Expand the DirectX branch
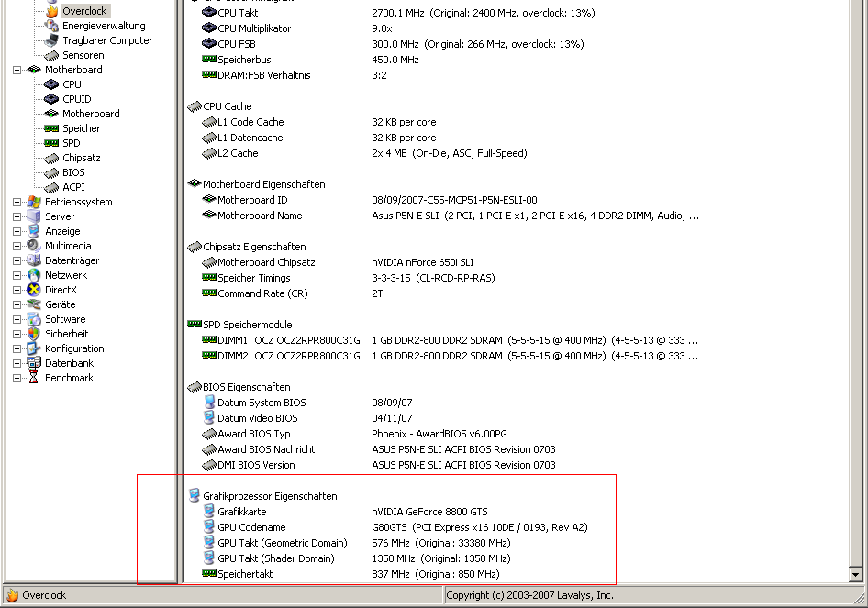The width and height of the screenshot is (868, 608). [x=17, y=290]
